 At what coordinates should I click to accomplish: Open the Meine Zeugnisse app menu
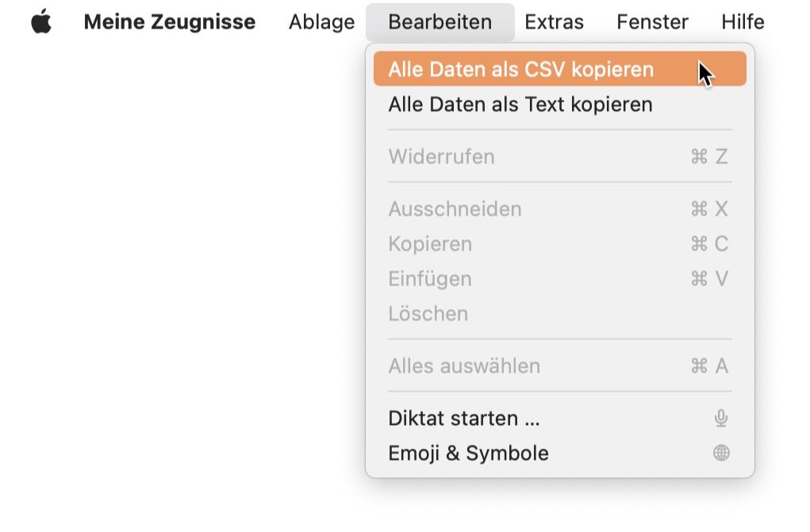point(170,21)
